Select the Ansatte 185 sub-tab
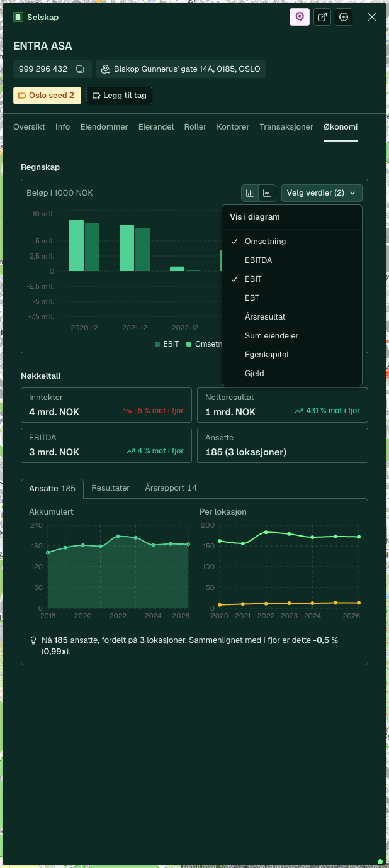The image size is (389, 868). click(x=52, y=489)
